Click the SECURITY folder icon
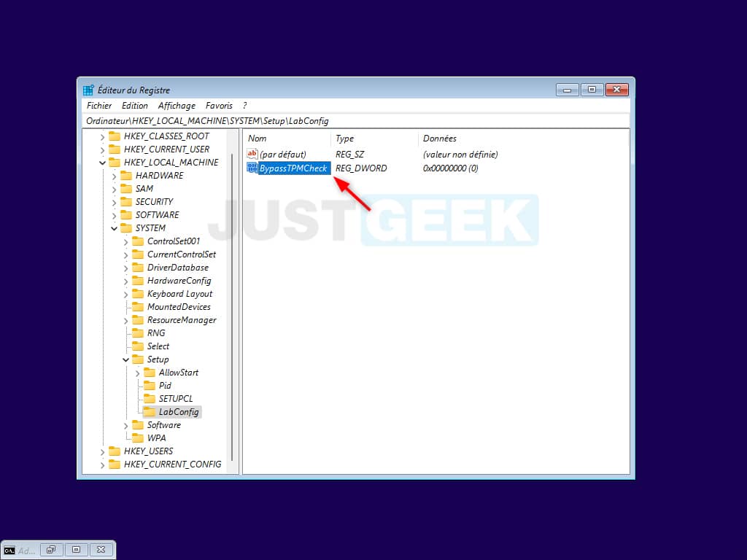This screenshot has width=747, height=560. click(126, 201)
